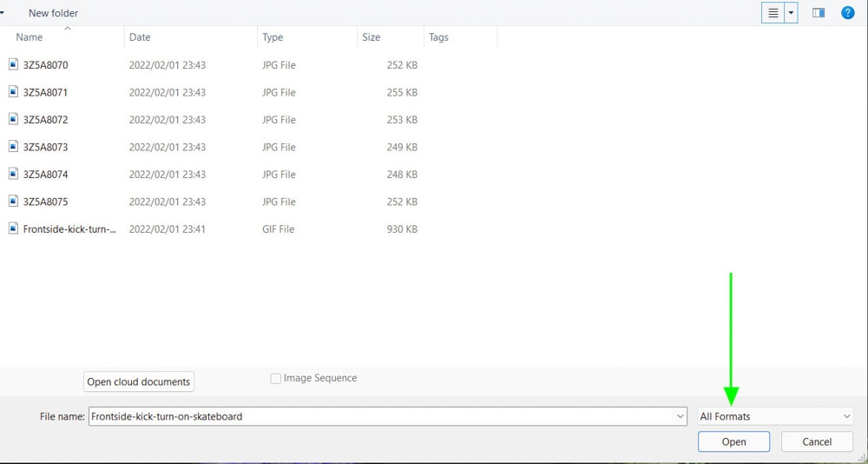Image resolution: width=868 pixels, height=464 pixels.
Task: Click the 2022/02/01 23:41 date cell
Action: click(x=168, y=229)
